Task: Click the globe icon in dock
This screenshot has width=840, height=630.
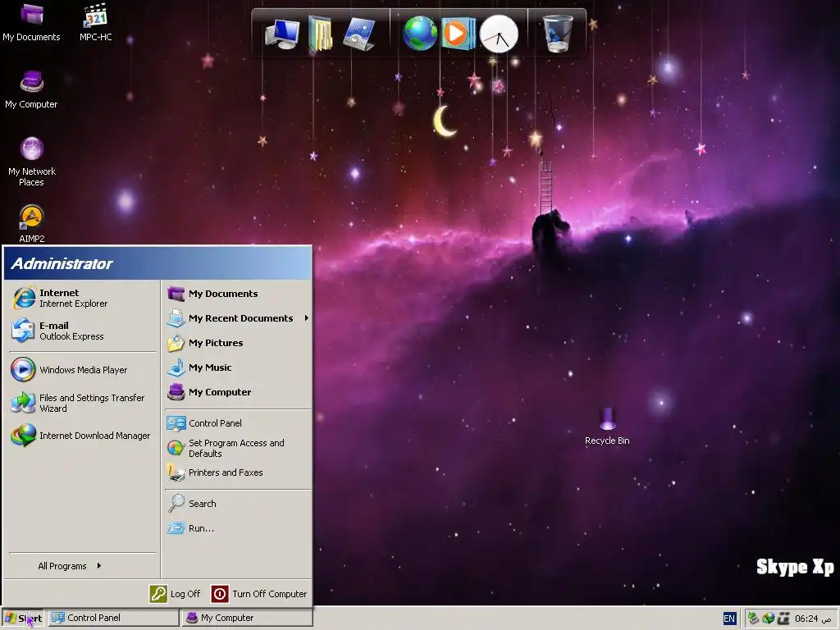Action: (x=420, y=33)
